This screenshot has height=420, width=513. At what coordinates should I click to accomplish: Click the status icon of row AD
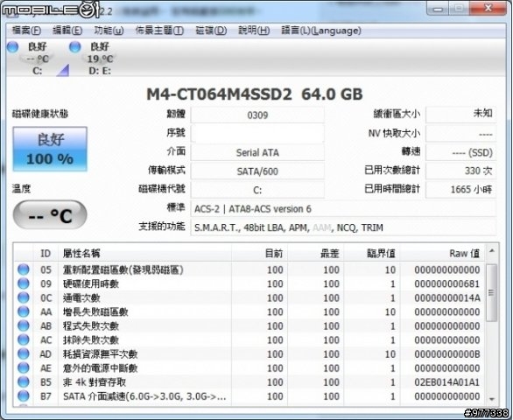(24, 353)
